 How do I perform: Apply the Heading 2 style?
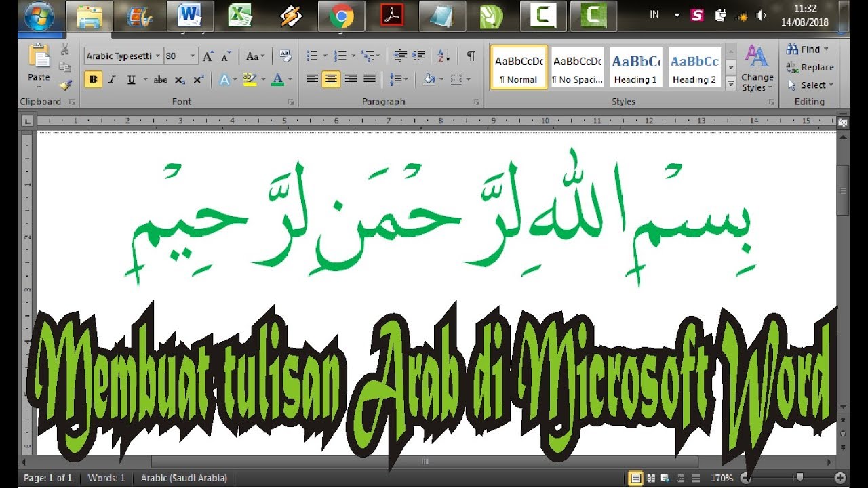(x=694, y=67)
